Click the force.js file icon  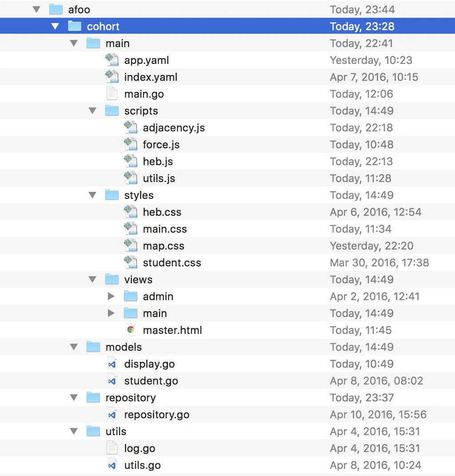131,144
